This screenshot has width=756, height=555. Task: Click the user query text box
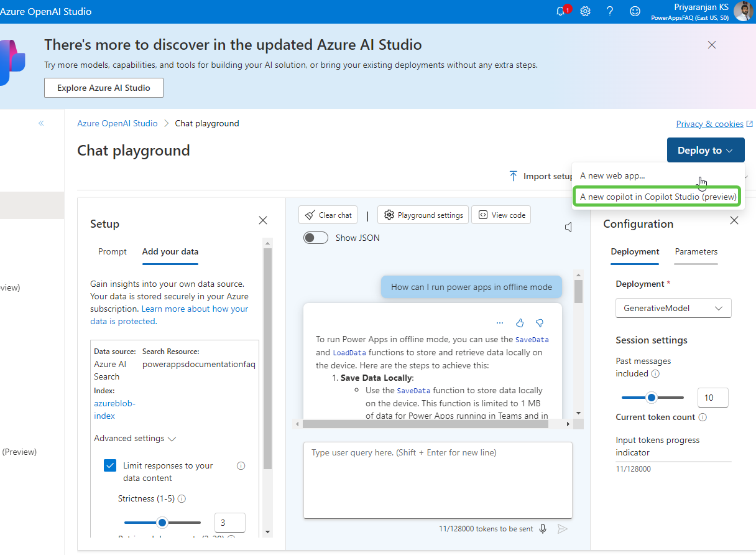tap(438, 479)
